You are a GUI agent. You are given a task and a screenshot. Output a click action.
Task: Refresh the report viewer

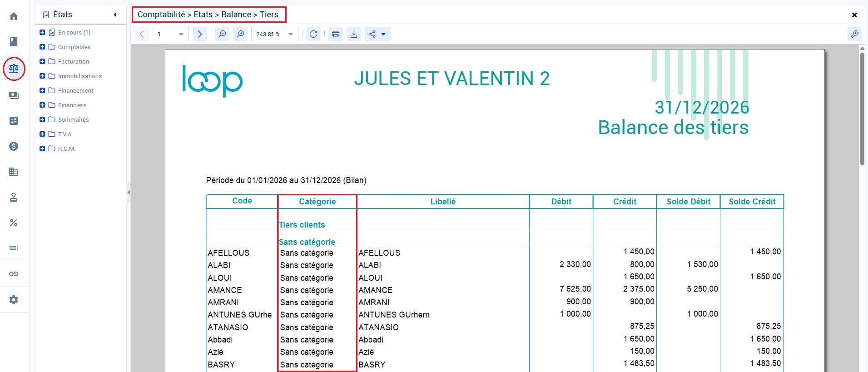point(313,34)
